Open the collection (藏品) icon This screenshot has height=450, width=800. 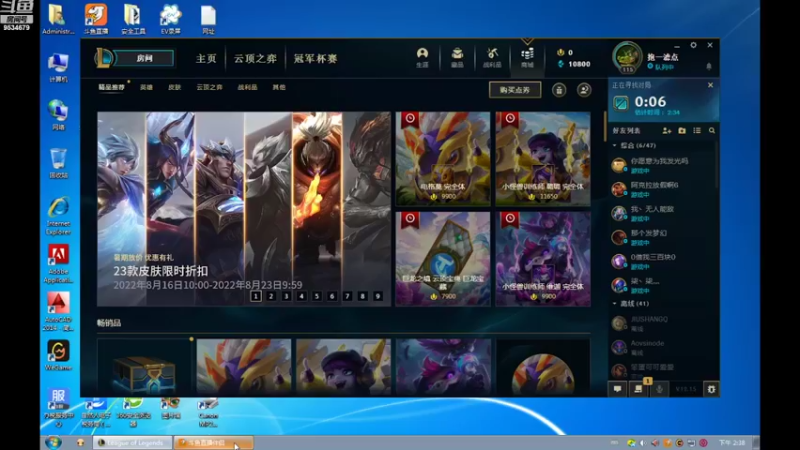point(457,57)
